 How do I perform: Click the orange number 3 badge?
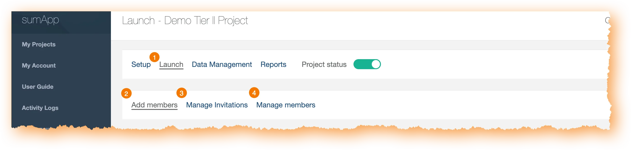click(x=181, y=93)
